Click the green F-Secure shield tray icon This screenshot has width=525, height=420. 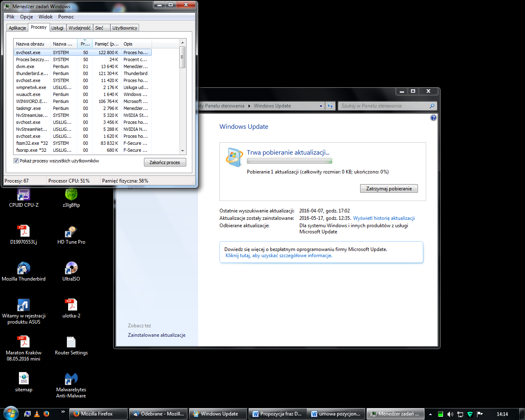click(470, 414)
